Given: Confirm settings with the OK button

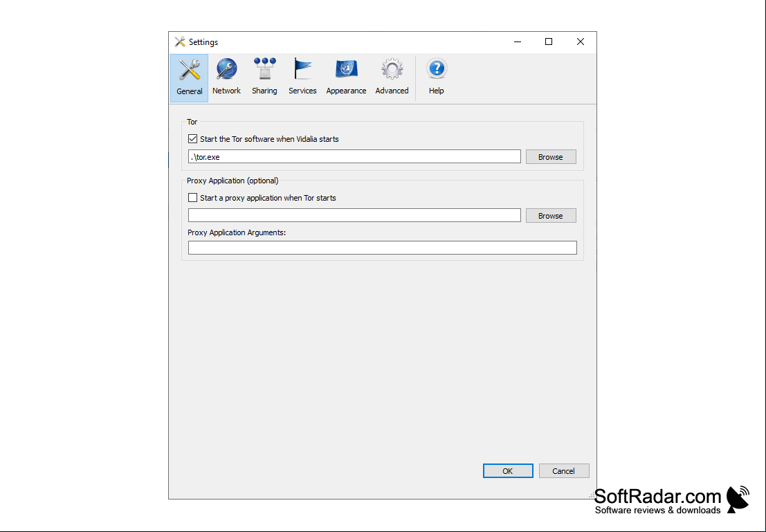Looking at the screenshot, I should (508, 471).
